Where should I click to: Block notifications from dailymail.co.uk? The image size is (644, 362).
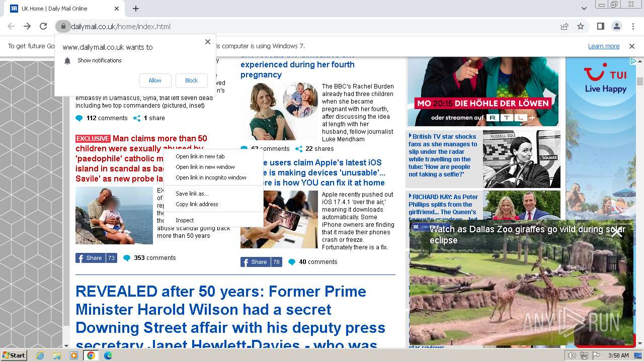[191, 80]
